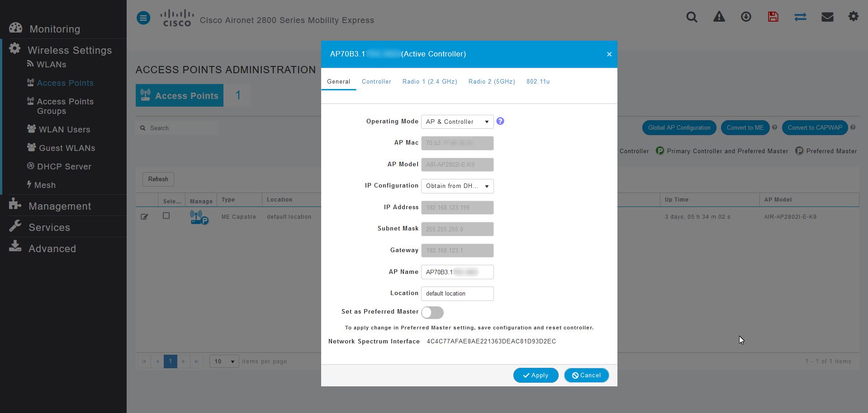Sort by Up Time column header
The image size is (868, 413).
[710, 200]
